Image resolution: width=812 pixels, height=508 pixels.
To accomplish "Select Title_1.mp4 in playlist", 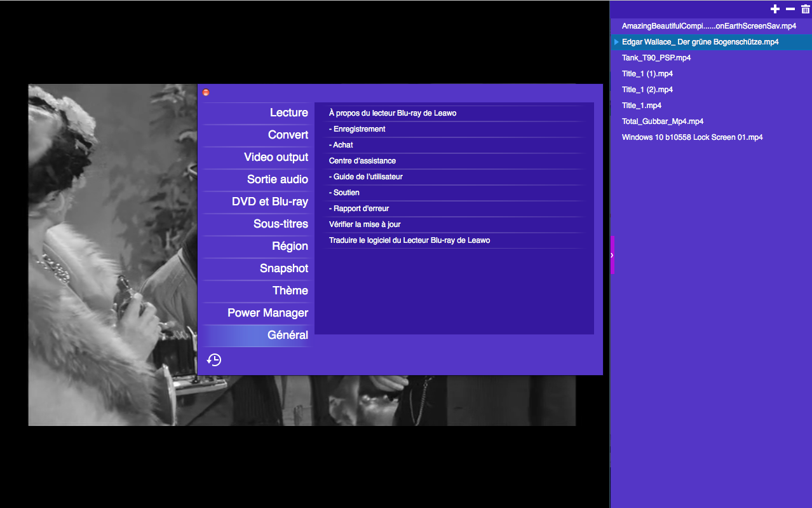I will 711,106.
